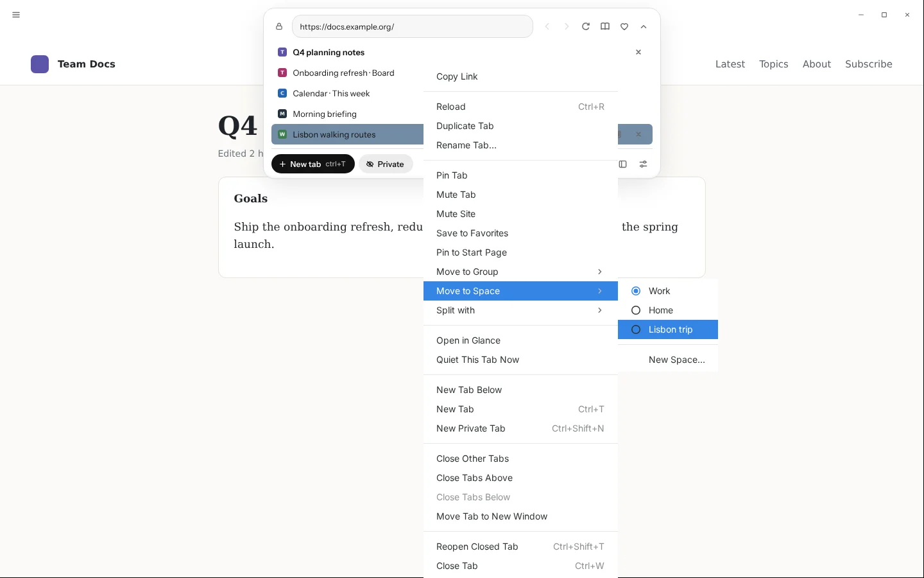Screen dimensions: 924x578
Task: Click the Calendar This week favicon
Action: point(282,93)
